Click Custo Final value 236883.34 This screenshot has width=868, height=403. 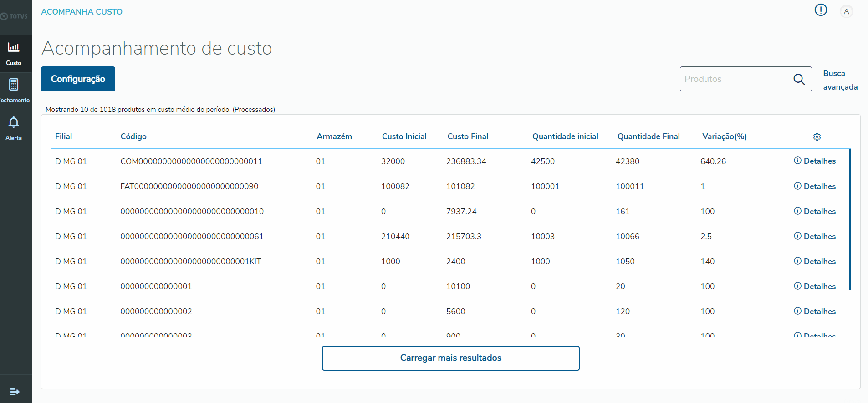pos(466,161)
